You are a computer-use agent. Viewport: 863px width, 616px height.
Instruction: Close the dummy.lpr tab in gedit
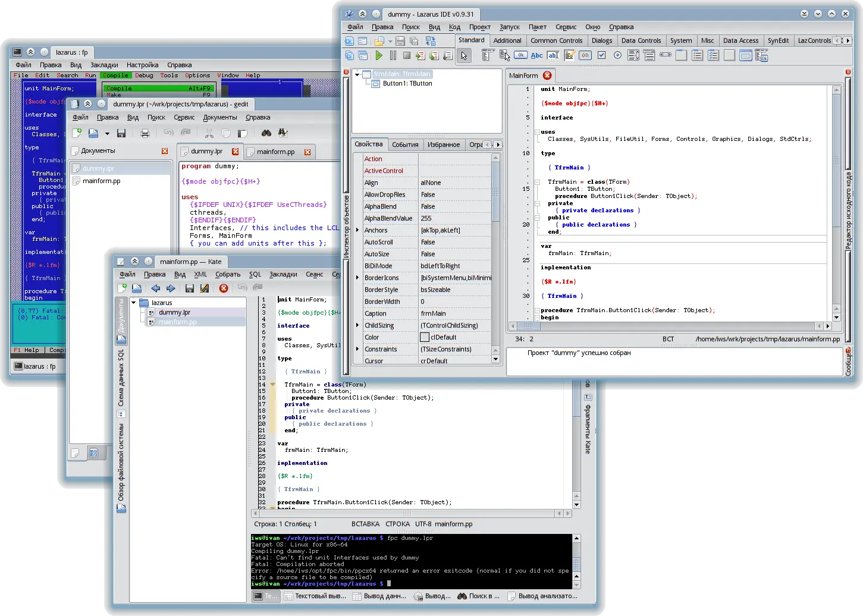click(235, 152)
